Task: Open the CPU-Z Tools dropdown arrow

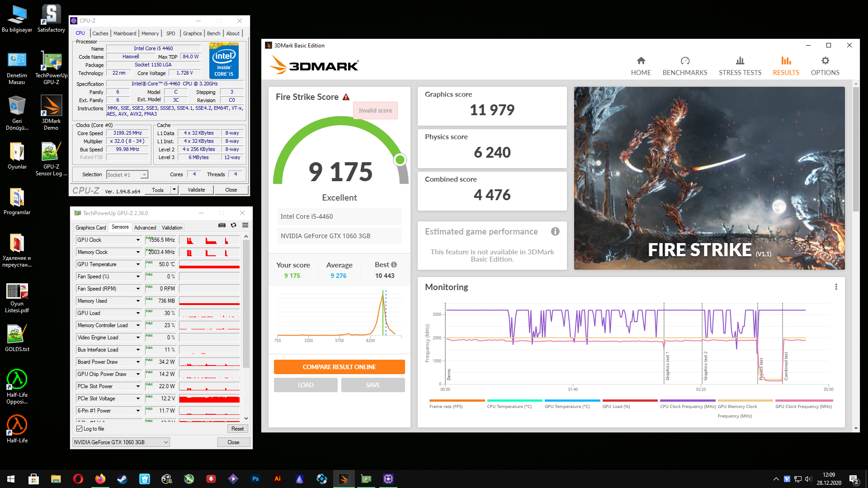Action: click(x=174, y=190)
